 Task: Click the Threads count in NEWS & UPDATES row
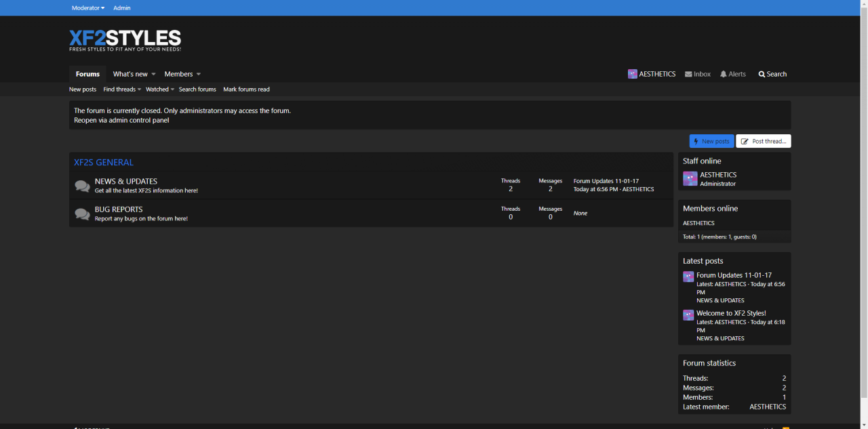click(511, 189)
